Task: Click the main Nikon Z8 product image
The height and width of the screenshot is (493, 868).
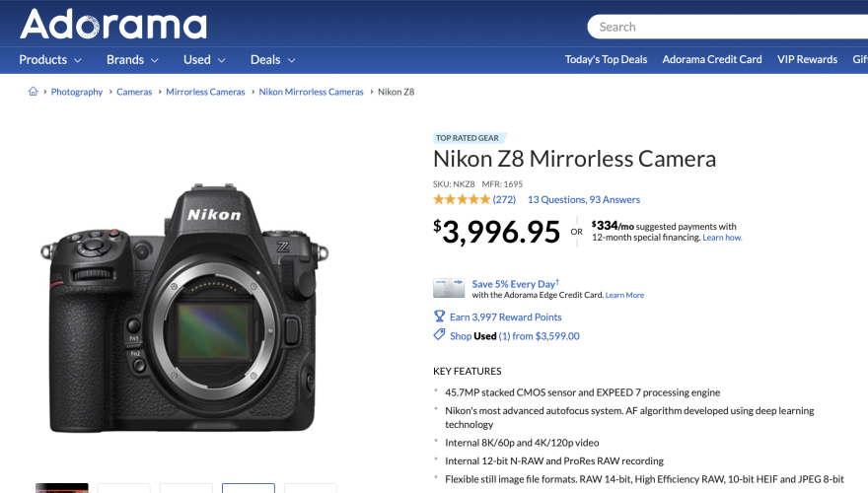Action: click(184, 308)
